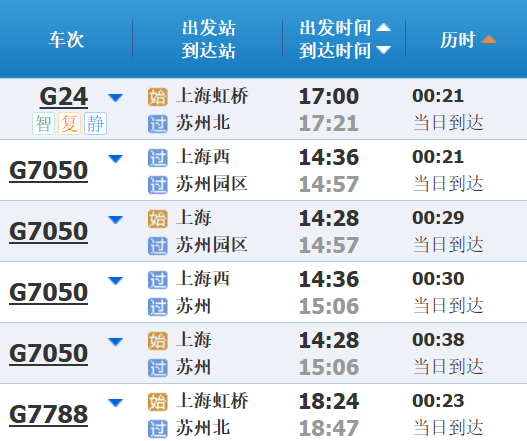Click the 智 smart train badge under G24
This screenshot has height=441, width=527.
[x=43, y=124]
